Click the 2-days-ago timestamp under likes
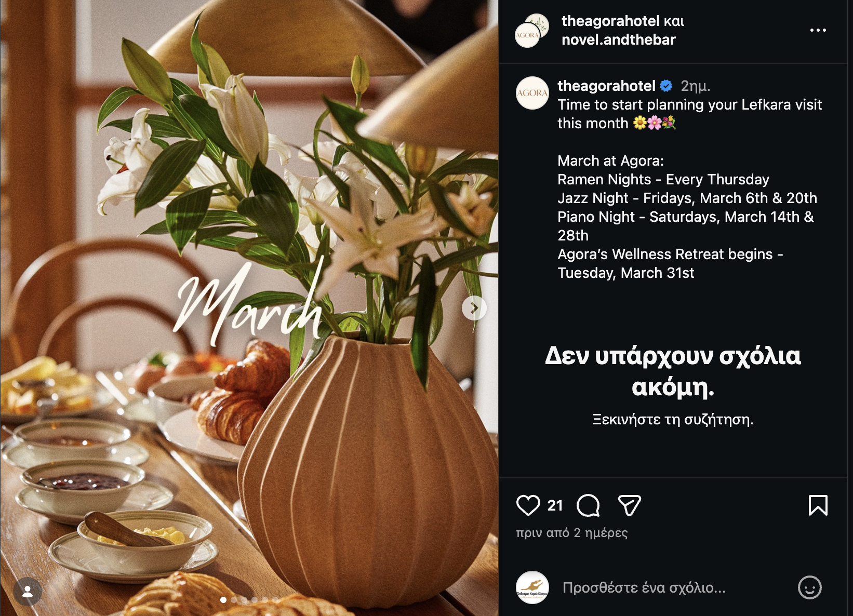The image size is (853, 616). pyautogui.click(x=571, y=533)
